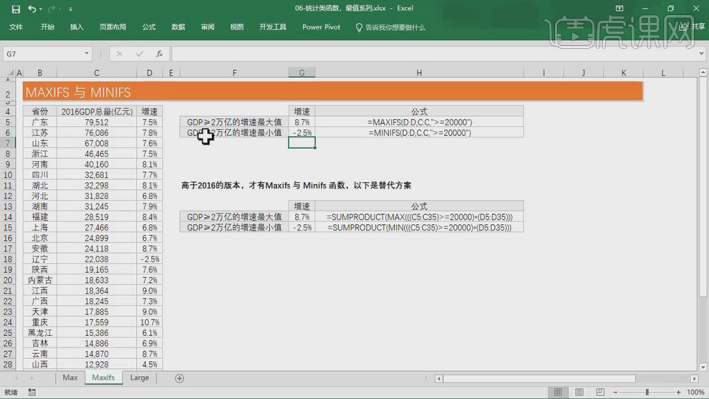709x399 pixels.
Task: Click the =MAXIFS(D:D,C:C,">=20000") formula cell
Action: (x=419, y=122)
